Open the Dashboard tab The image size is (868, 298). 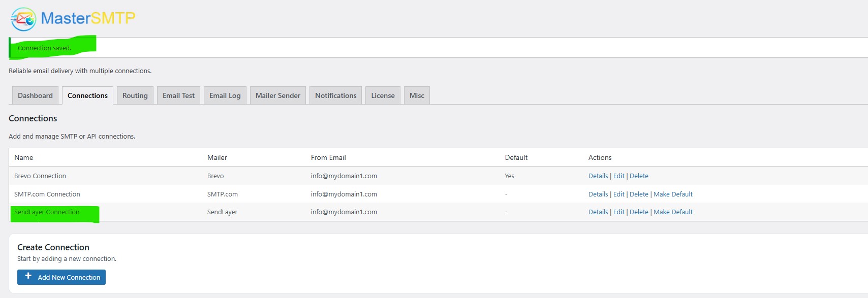tap(35, 95)
